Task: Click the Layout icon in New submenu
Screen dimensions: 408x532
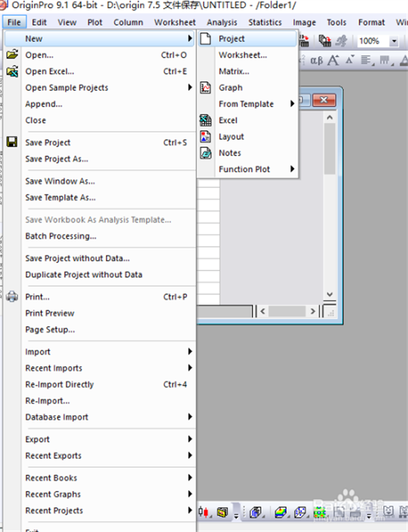Action: (x=205, y=136)
